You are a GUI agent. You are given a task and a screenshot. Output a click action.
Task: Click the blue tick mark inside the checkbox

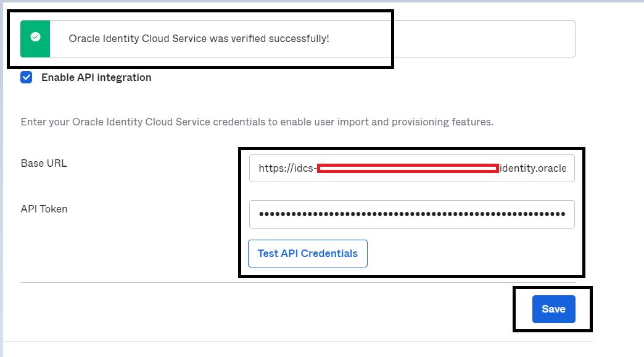point(27,77)
